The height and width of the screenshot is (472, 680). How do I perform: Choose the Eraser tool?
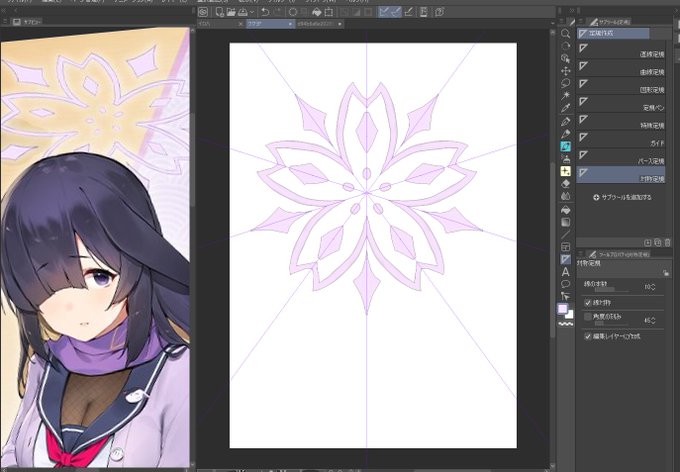point(566,184)
